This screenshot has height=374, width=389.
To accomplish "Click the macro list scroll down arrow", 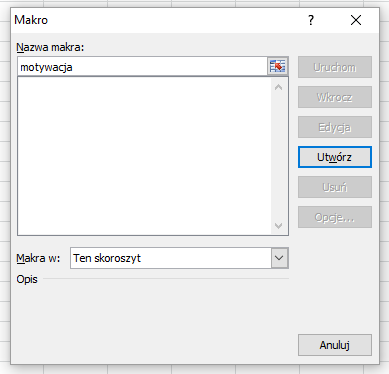I will click(279, 226).
